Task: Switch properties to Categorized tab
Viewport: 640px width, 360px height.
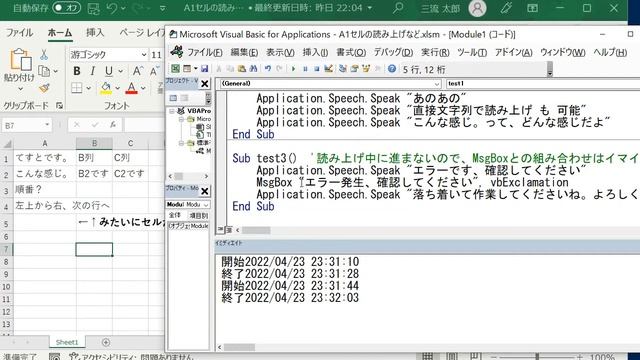Action: (x=198, y=215)
